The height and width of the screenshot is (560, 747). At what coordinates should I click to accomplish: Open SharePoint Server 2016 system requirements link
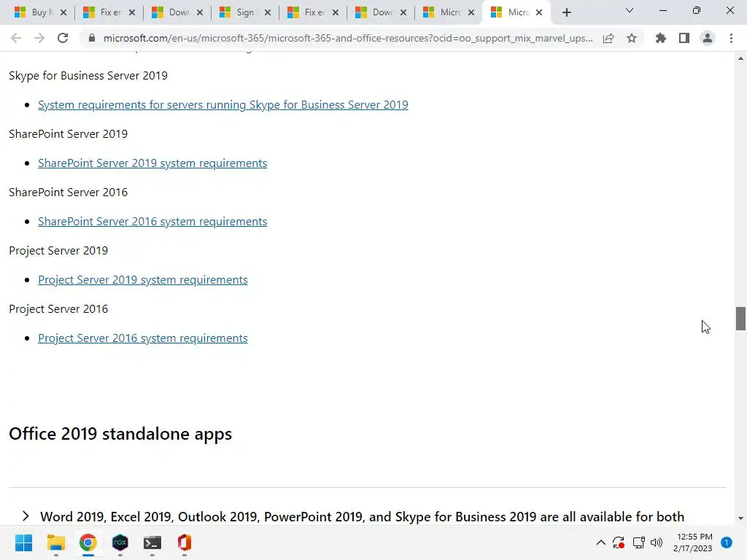[x=152, y=222]
